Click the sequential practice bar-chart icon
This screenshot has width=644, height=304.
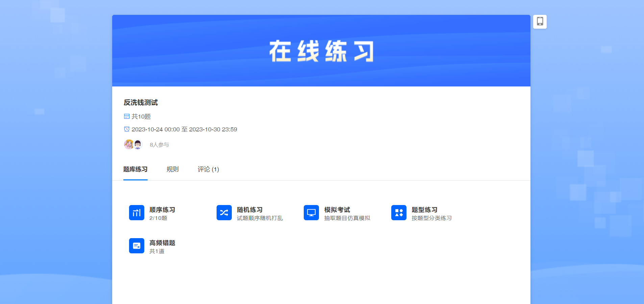coord(137,213)
